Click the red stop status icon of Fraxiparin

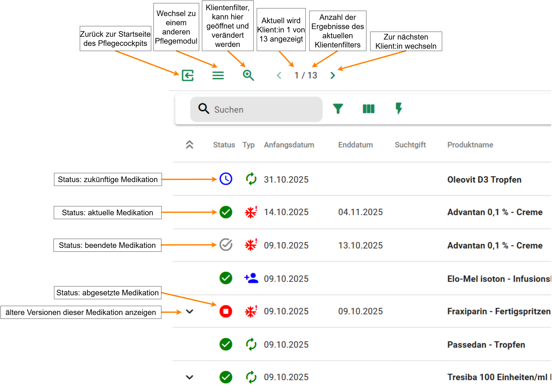tap(226, 311)
